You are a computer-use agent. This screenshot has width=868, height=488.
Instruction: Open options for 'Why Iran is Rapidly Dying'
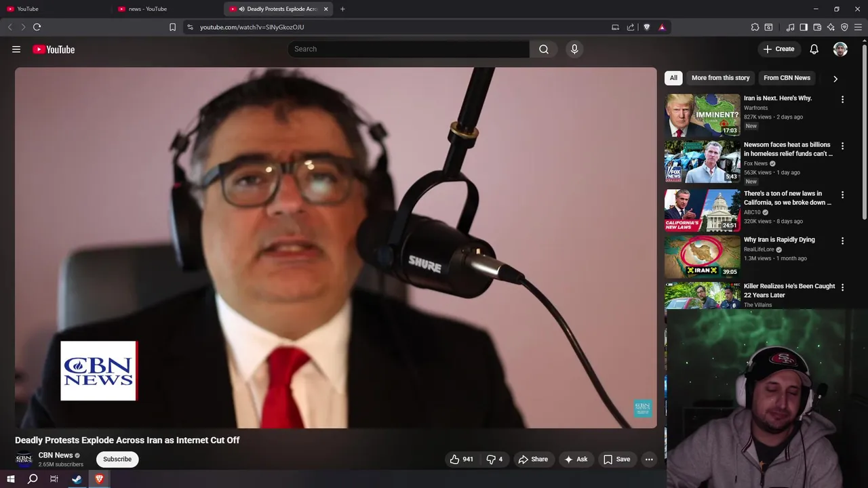[x=843, y=241]
